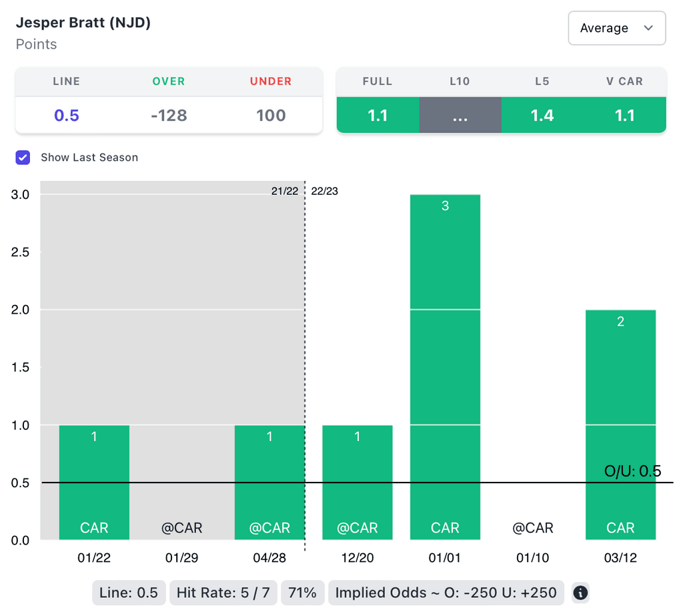
Task: Click the 04/28 bar in last season
Action: [269, 482]
